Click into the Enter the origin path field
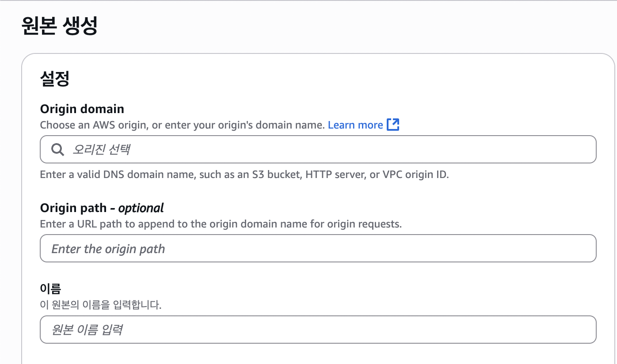617x364 pixels. click(318, 249)
